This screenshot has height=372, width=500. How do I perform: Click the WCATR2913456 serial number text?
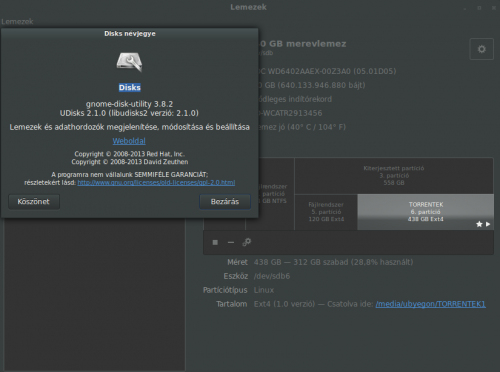[290, 113]
